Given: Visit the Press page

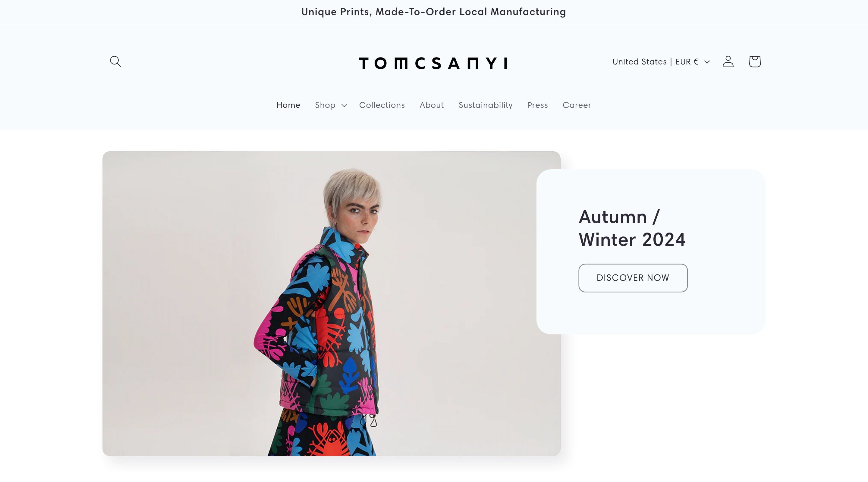Looking at the screenshot, I should tap(537, 105).
